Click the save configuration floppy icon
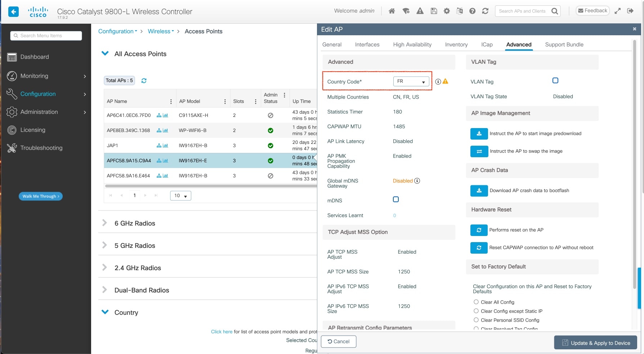644x354 pixels. tap(434, 11)
